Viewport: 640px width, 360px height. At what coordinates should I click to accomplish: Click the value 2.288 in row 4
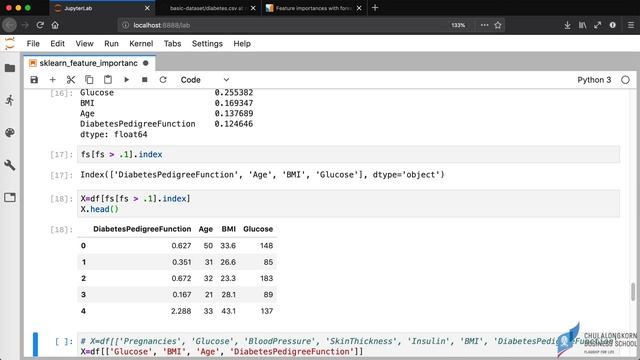point(181,311)
